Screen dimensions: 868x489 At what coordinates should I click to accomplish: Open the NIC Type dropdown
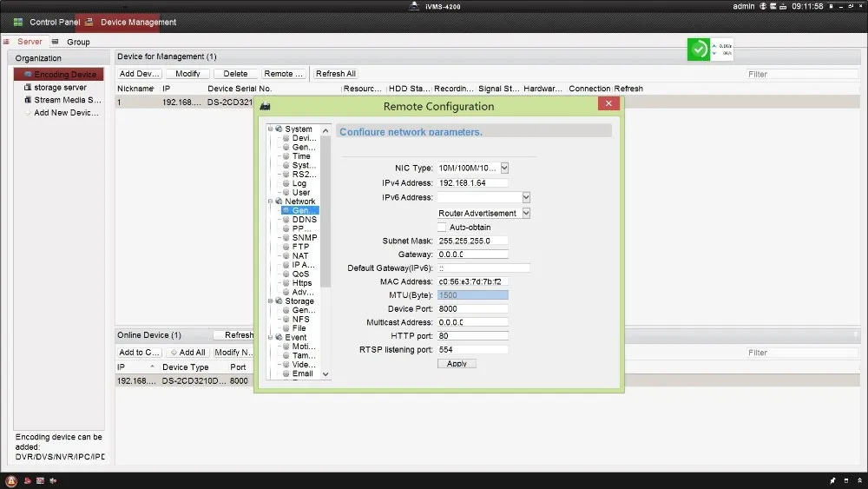504,168
